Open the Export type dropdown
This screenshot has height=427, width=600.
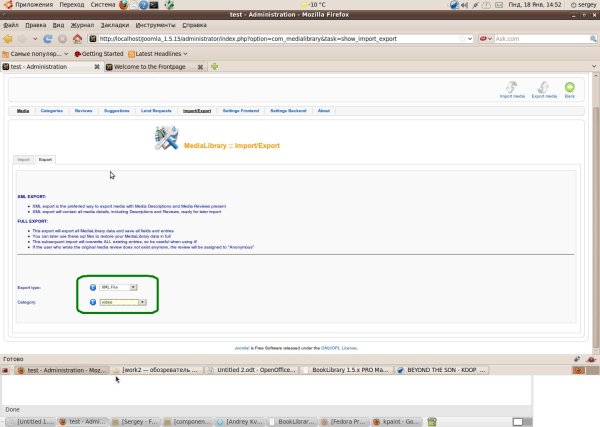click(118, 287)
